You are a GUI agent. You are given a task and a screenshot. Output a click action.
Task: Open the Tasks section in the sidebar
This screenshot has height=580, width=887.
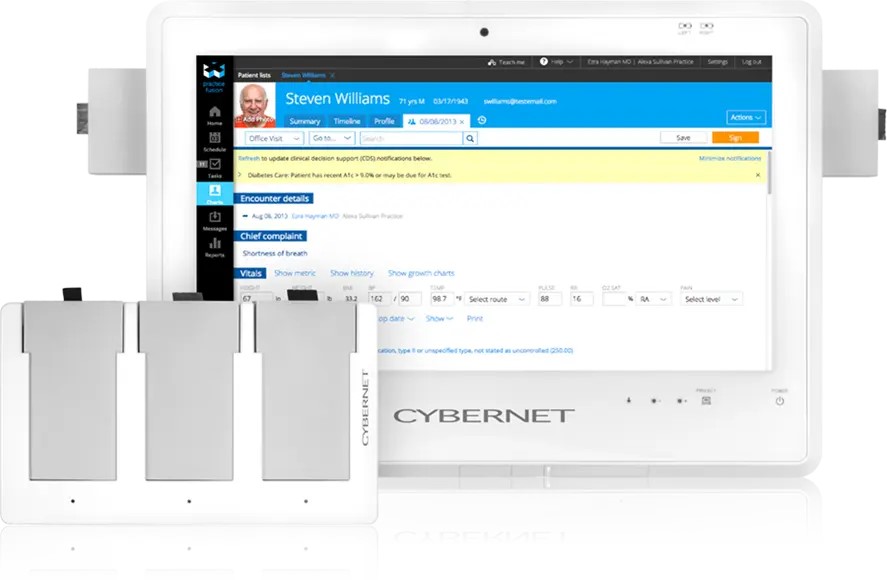(214, 168)
